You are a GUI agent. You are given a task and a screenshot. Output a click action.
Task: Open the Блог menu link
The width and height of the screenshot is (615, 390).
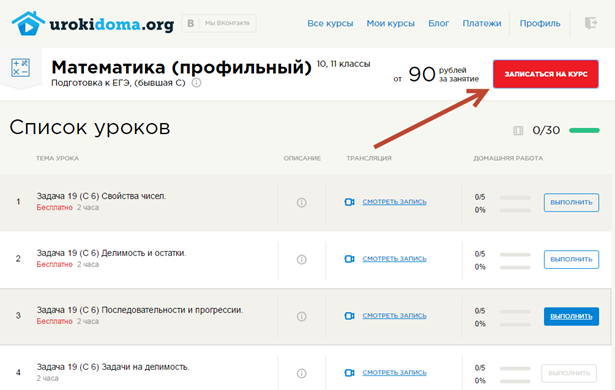coord(439,24)
